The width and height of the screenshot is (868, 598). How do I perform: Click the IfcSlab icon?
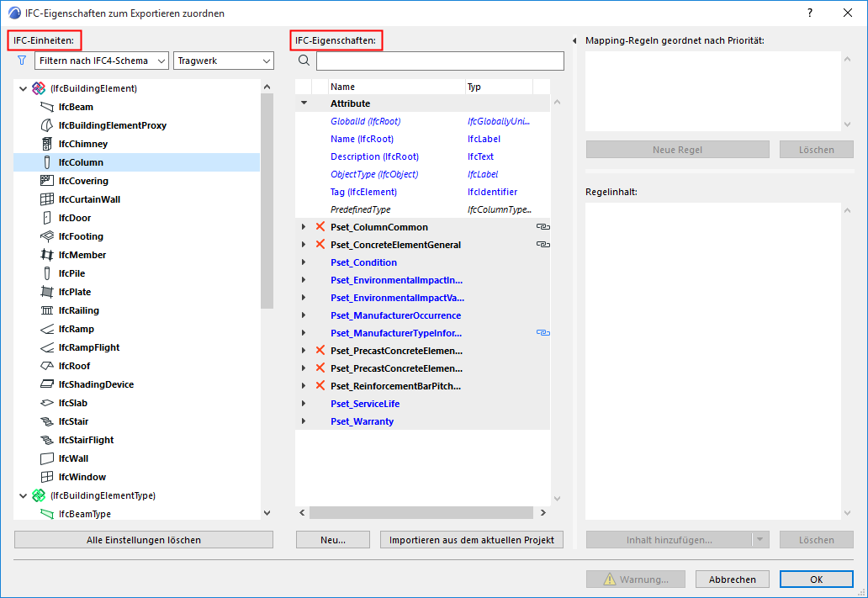point(47,403)
